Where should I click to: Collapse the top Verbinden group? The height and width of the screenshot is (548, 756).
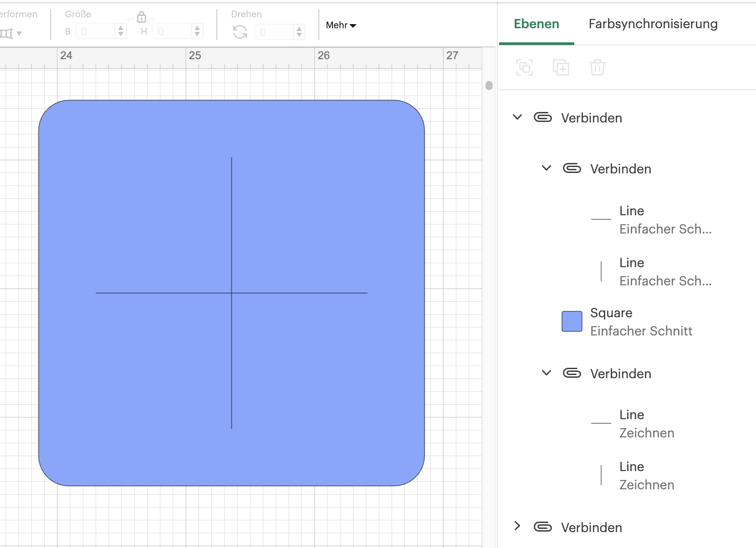pyautogui.click(x=517, y=117)
